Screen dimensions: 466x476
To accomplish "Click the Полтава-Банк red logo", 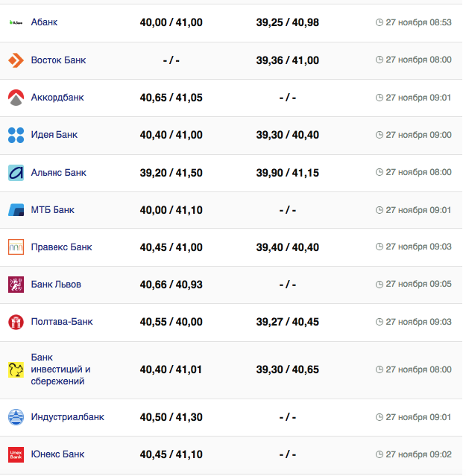I will [x=16, y=322].
